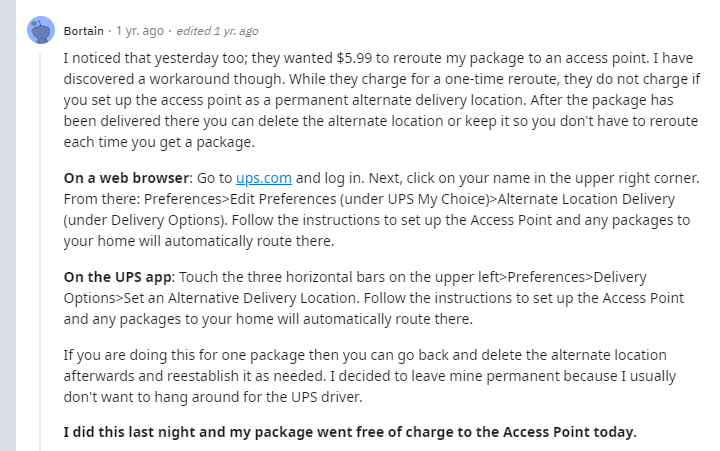The image size is (720, 451).
Task: Open the Bortain username profile link
Action: [x=86, y=31]
